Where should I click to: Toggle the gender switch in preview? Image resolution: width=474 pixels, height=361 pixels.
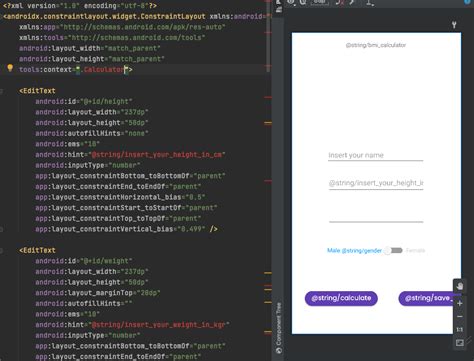(393, 250)
